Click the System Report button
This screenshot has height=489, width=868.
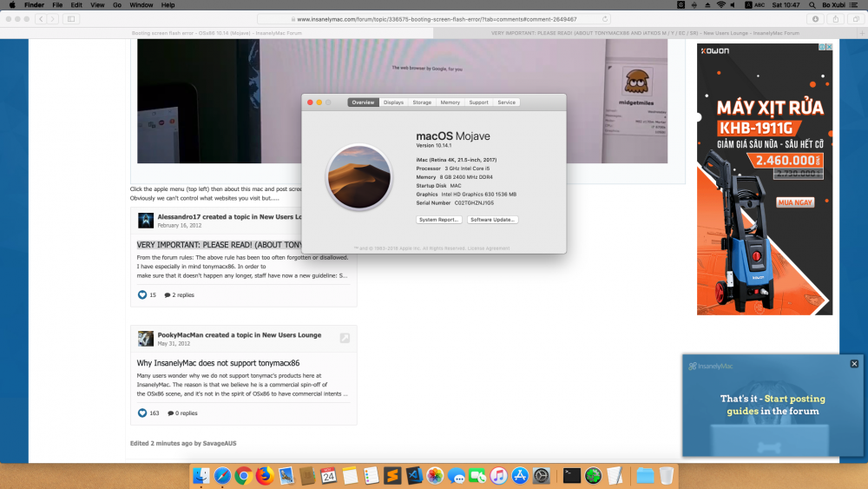(439, 220)
